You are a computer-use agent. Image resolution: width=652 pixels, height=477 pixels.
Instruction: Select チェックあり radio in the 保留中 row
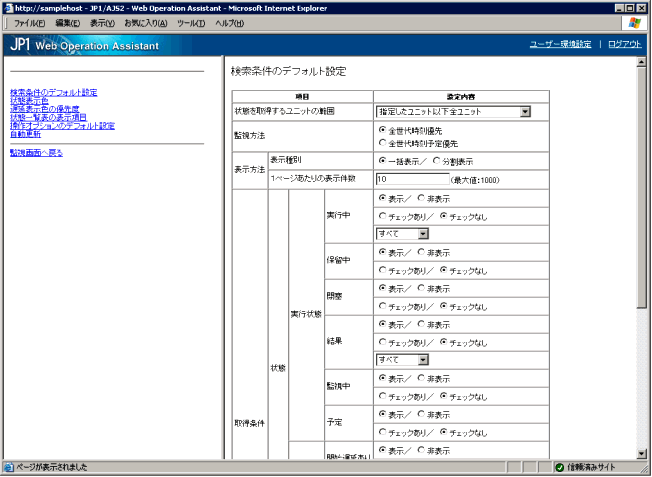pyautogui.click(x=382, y=270)
